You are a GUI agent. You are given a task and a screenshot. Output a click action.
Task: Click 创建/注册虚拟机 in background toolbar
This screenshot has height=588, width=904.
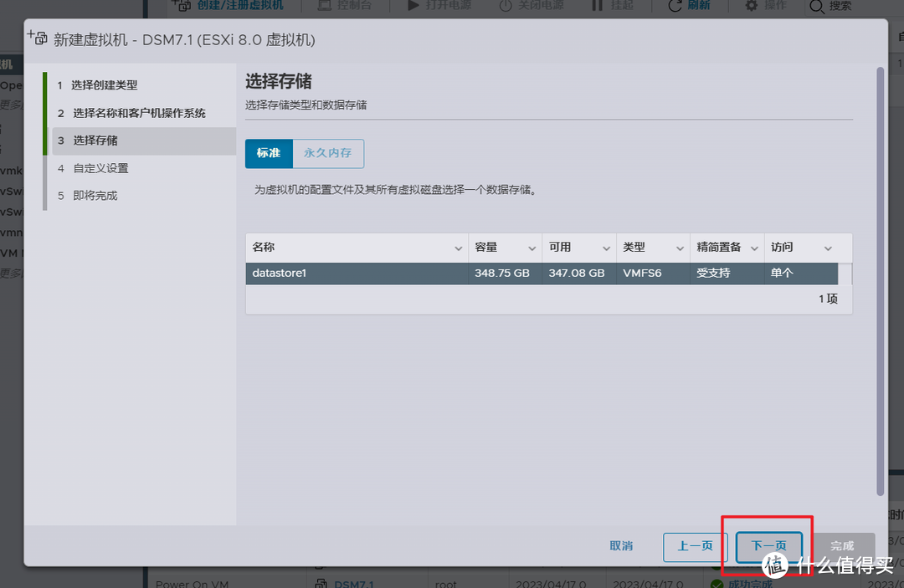tap(229, 6)
